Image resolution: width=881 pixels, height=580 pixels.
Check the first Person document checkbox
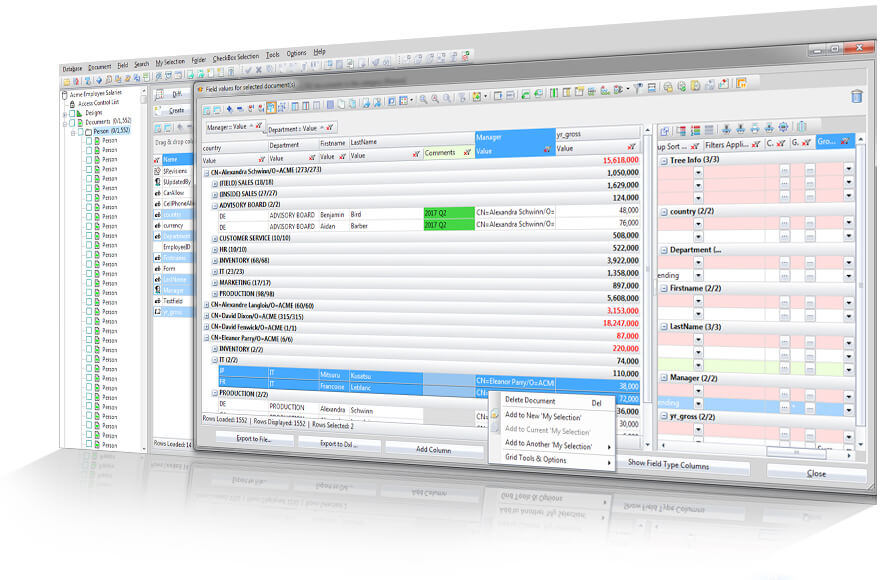89,141
